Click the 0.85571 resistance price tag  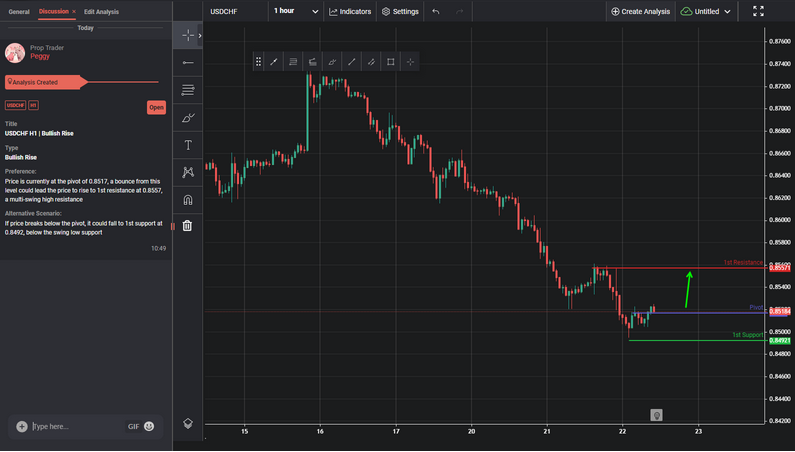tap(779, 268)
